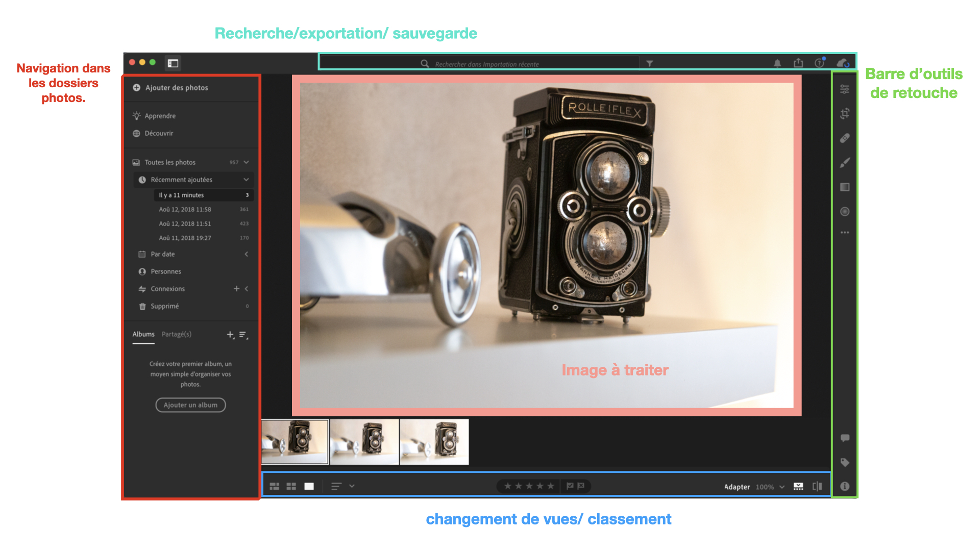The width and height of the screenshot is (980, 551).
Task: Select the Crop and Rotate tool
Action: point(845,113)
